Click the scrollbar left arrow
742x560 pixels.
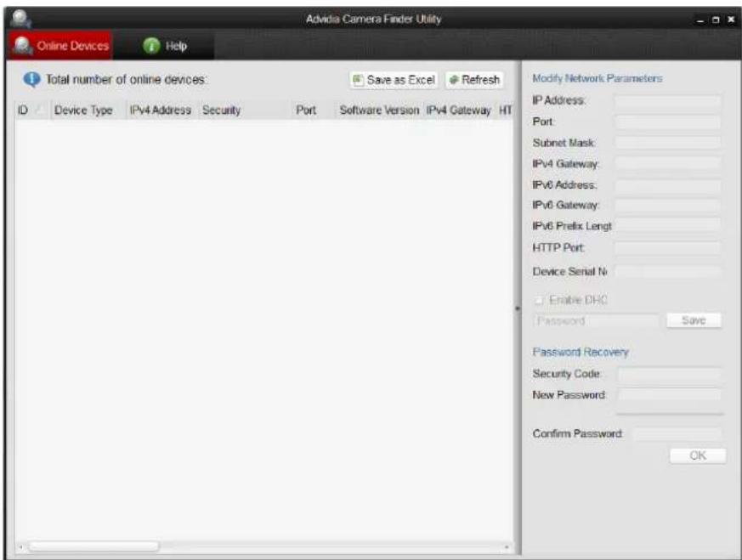[x=20, y=547]
